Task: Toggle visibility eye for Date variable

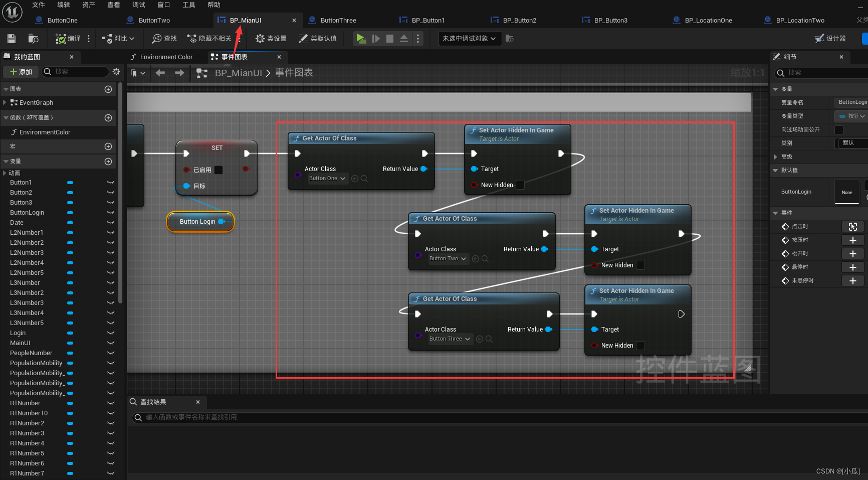Action: (111, 223)
